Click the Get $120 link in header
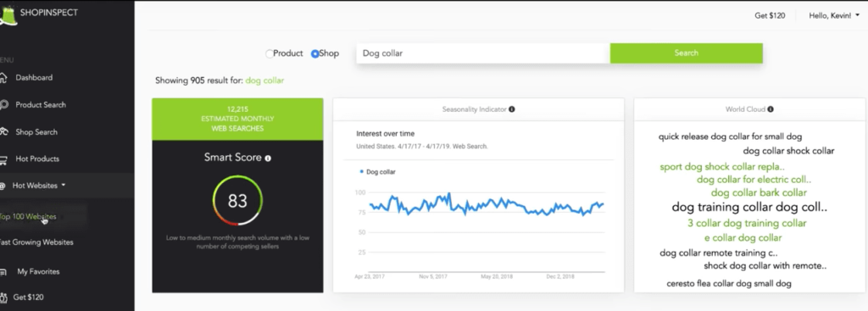The image size is (868, 311). [770, 15]
